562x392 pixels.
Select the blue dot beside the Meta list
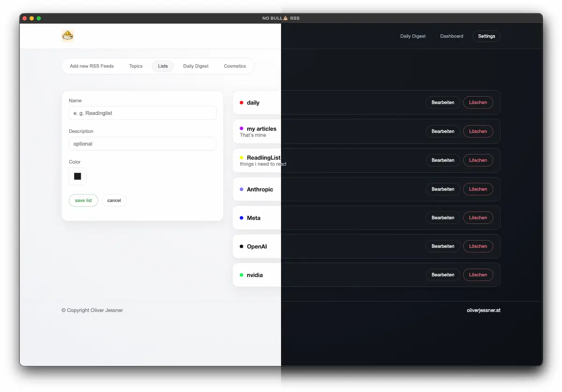coord(241,218)
